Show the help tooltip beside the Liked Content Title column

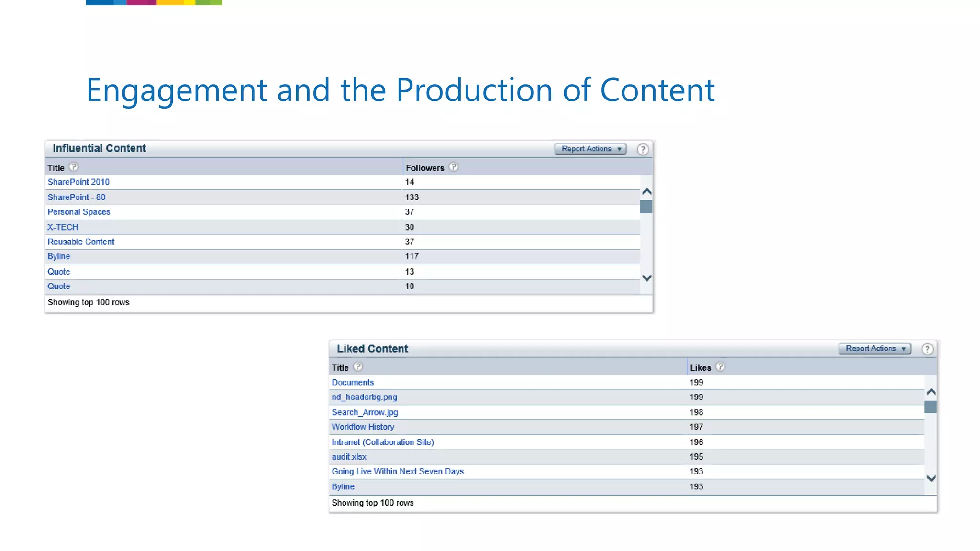pyautogui.click(x=358, y=367)
